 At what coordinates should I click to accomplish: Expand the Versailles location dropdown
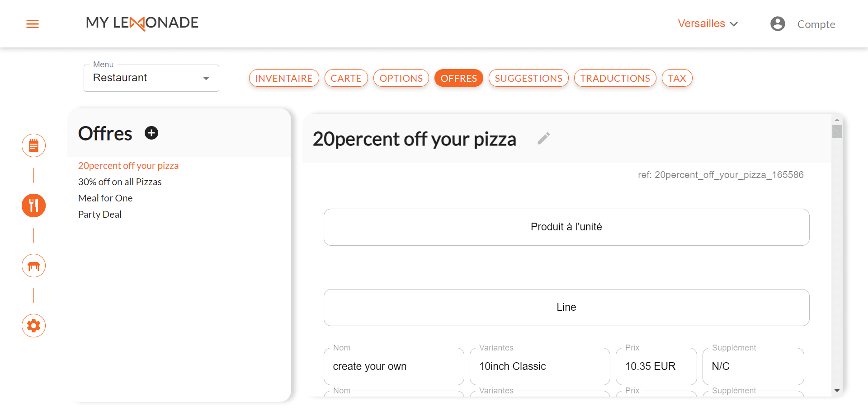tap(708, 23)
